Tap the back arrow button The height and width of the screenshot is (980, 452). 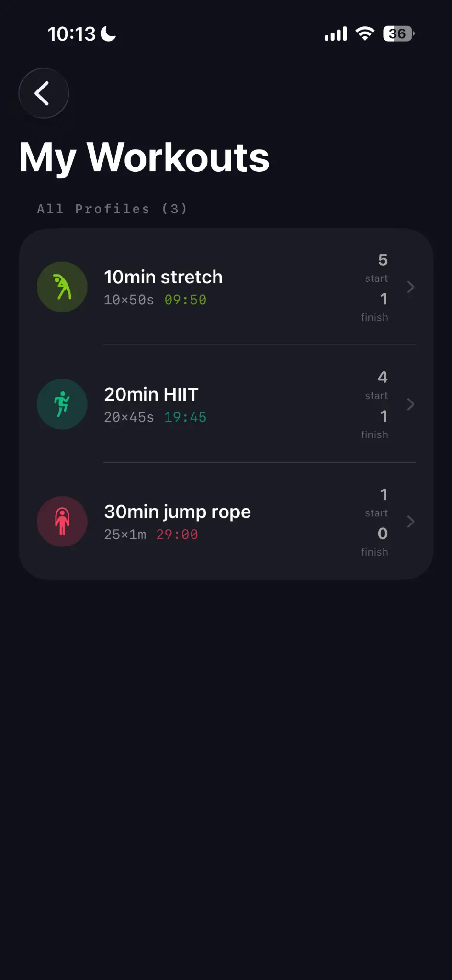point(44,93)
